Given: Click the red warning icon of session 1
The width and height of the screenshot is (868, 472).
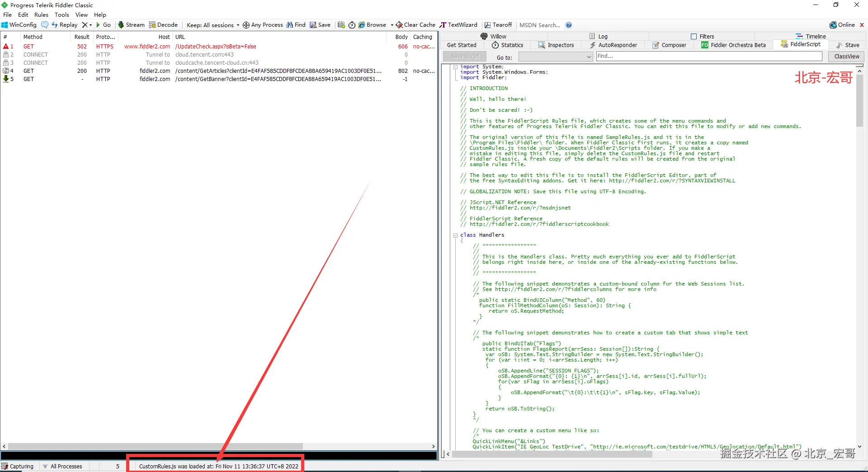Looking at the screenshot, I should tap(6, 46).
